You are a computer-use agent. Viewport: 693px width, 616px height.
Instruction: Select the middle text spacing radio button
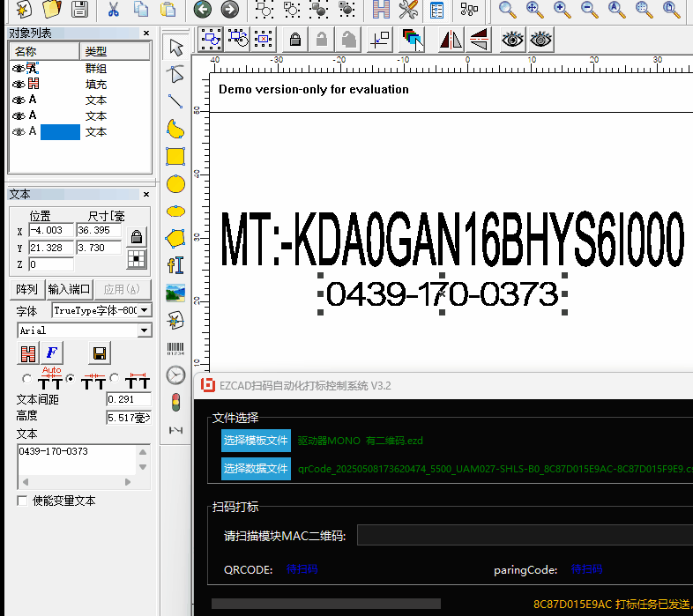click(71, 379)
